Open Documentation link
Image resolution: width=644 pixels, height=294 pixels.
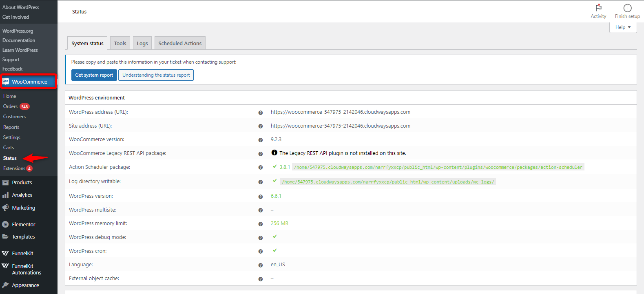pyautogui.click(x=19, y=40)
